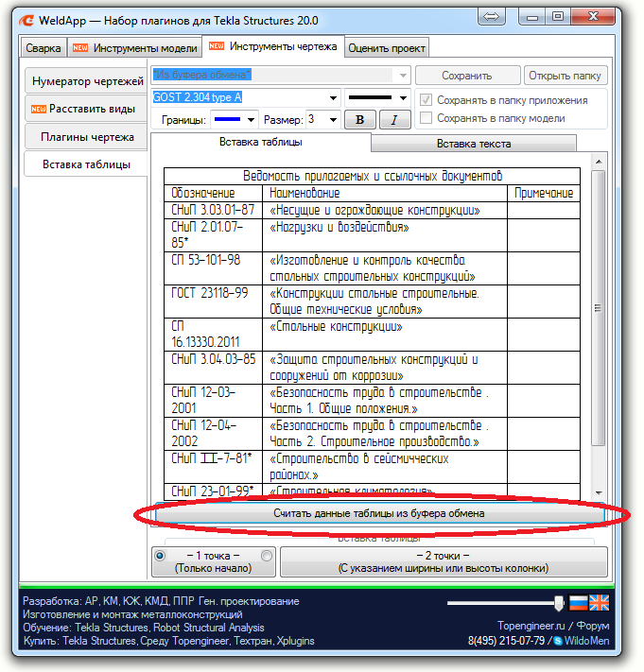Viewport: 644px width, 672px height.
Task: Click Считать данные таблицы из буфера обмена
Action: click(379, 513)
